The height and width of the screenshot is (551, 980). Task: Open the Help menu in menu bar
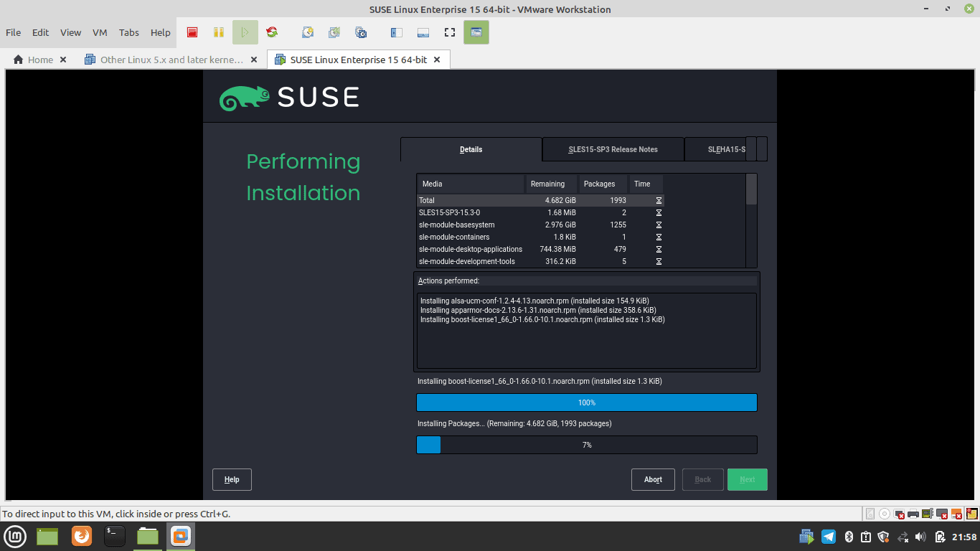pos(161,32)
